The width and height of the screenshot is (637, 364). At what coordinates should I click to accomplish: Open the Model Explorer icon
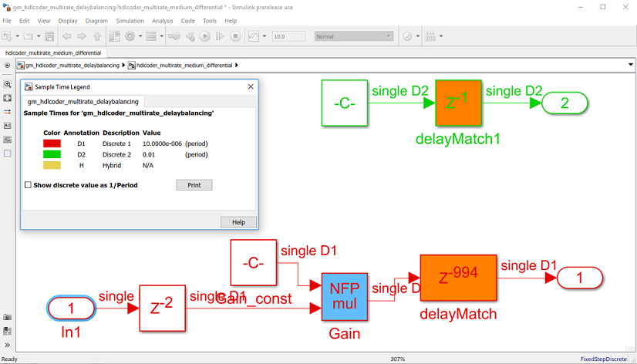[x=151, y=36]
